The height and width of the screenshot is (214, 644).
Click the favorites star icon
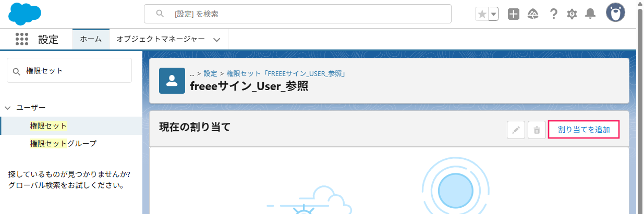pyautogui.click(x=482, y=14)
